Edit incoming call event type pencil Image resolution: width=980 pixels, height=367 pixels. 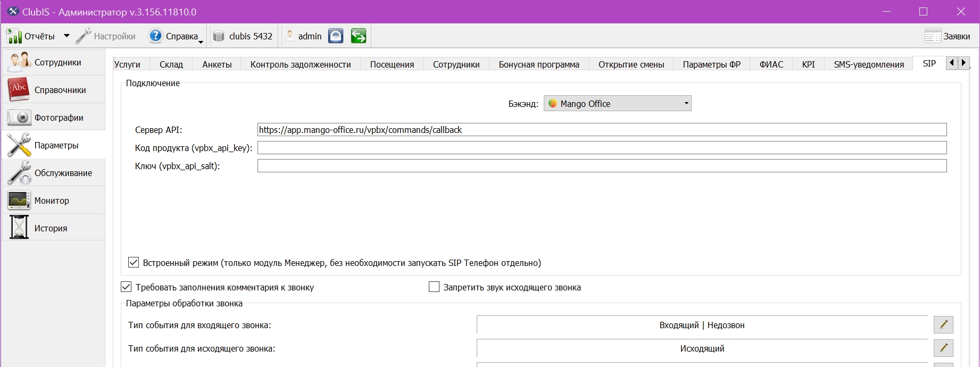[943, 324]
